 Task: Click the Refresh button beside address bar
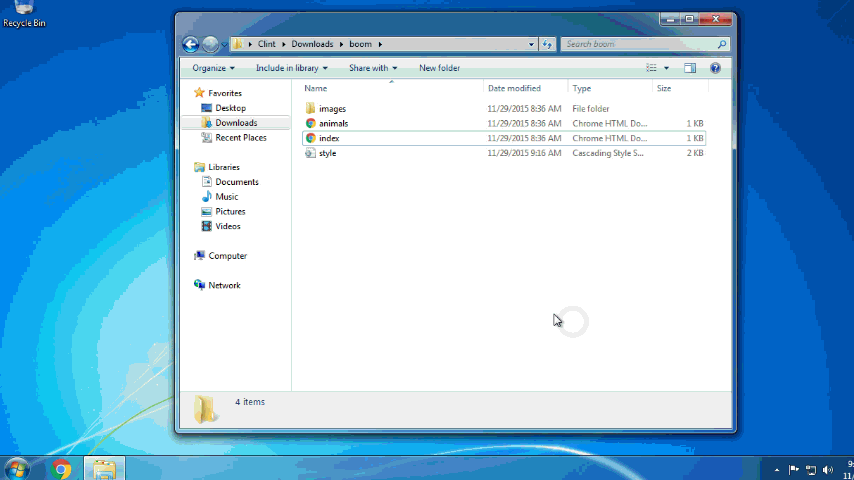tap(547, 44)
